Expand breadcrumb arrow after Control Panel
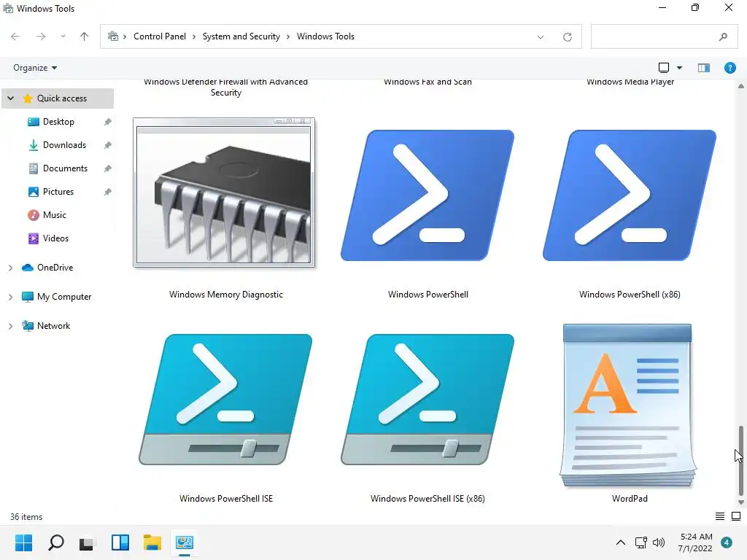The height and width of the screenshot is (560, 747). [x=194, y=36]
